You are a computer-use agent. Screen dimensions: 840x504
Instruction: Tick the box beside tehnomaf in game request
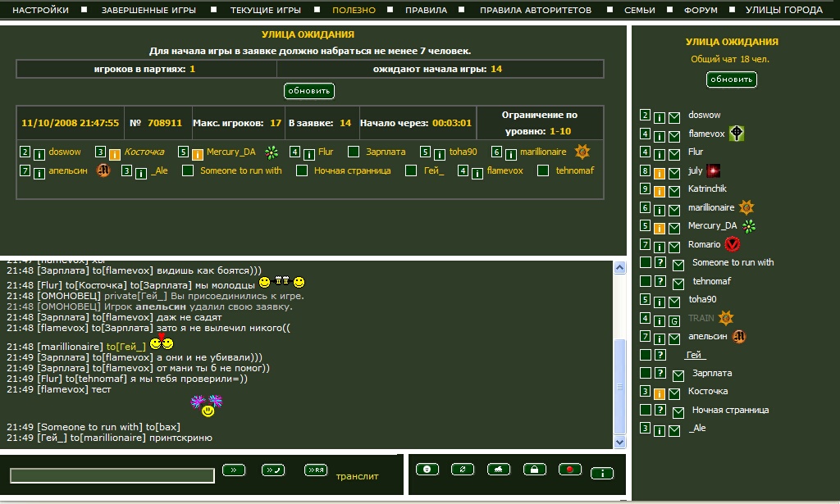tap(543, 170)
